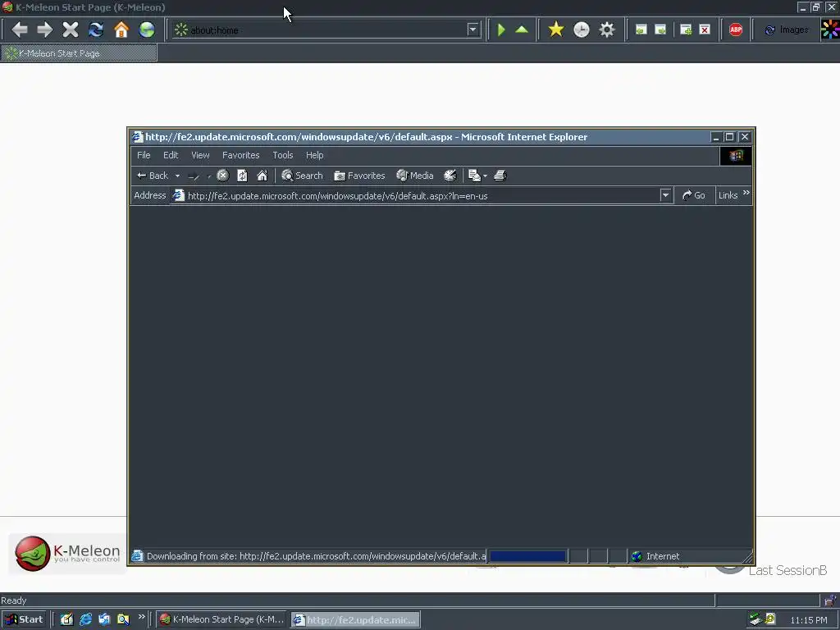Viewport: 840px width, 630px height.
Task: Click the IE Mail icon
Action: (474, 176)
